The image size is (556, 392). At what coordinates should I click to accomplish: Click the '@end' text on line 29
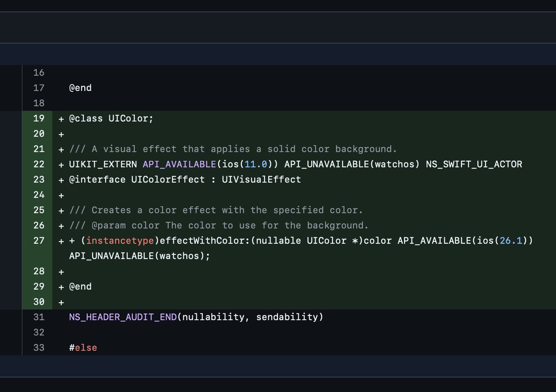pyautogui.click(x=80, y=287)
